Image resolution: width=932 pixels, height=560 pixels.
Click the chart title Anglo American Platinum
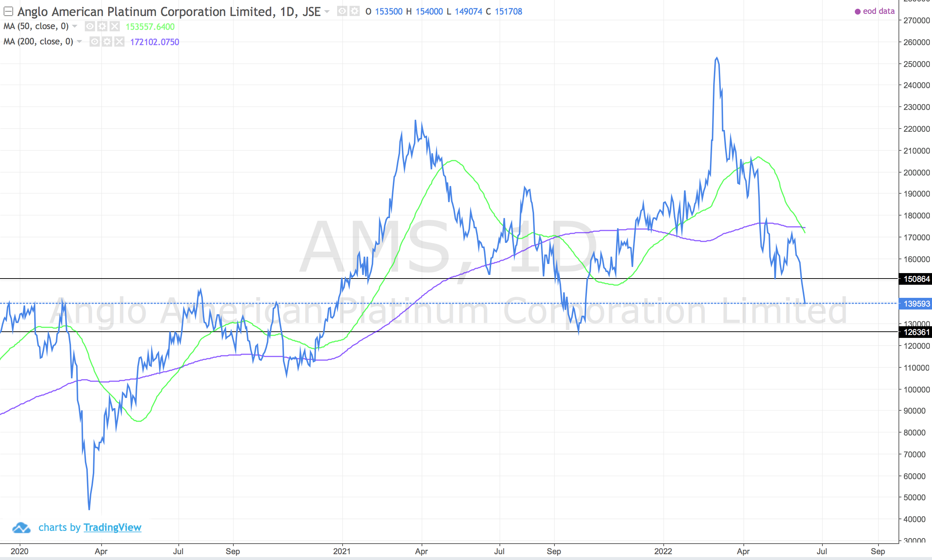(x=169, y=12)
